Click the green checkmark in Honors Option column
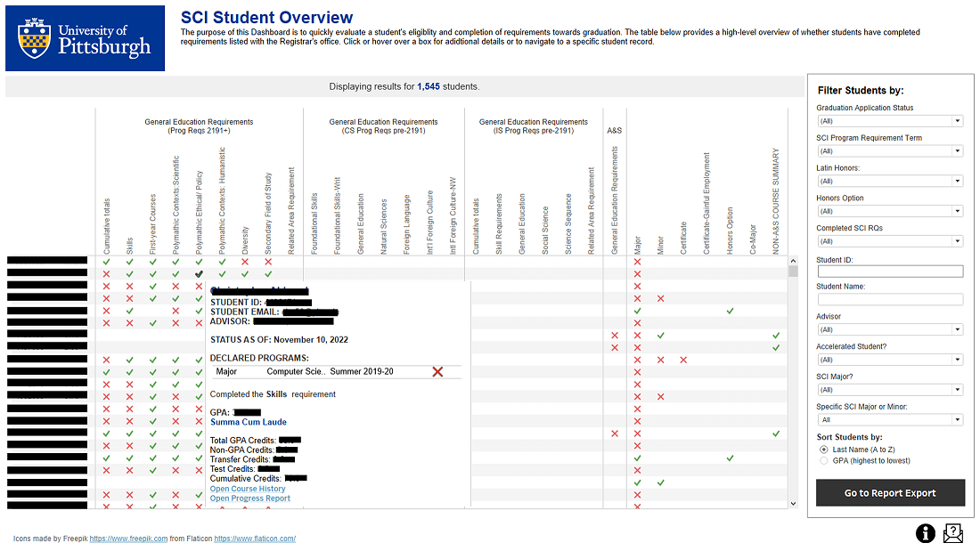 (x=731, y=312)
